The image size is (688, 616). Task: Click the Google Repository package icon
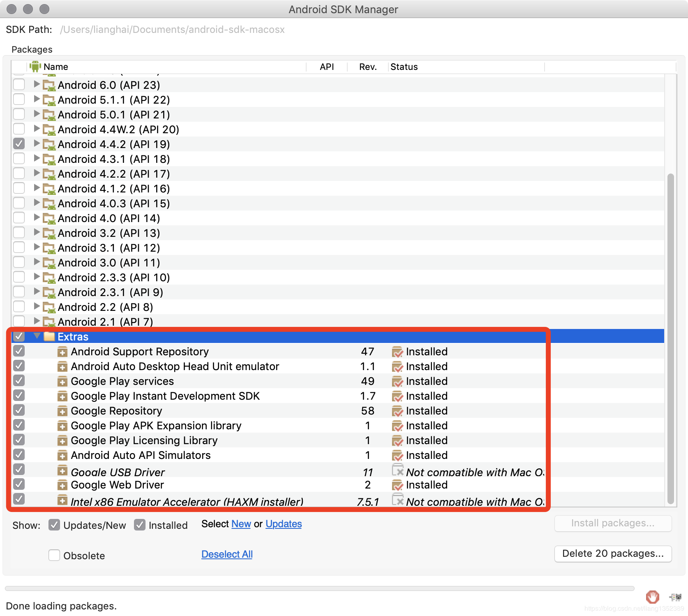[62, 411]
